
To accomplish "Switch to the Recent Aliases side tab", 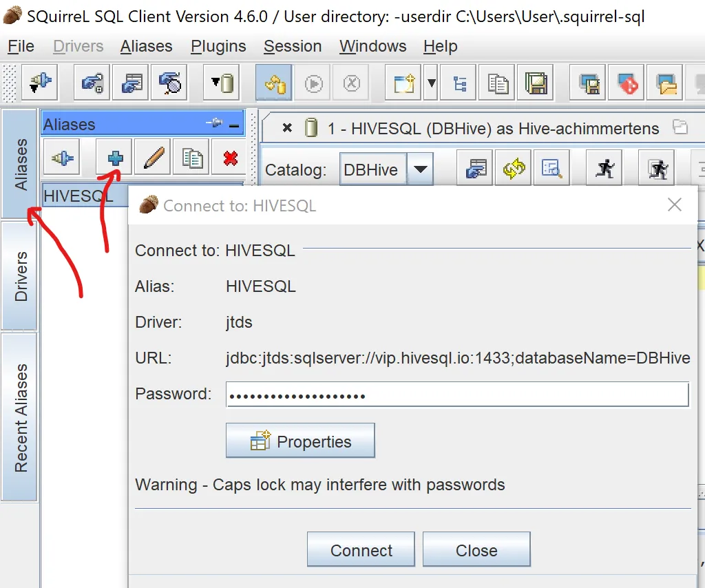I will [x=20, y=417].
